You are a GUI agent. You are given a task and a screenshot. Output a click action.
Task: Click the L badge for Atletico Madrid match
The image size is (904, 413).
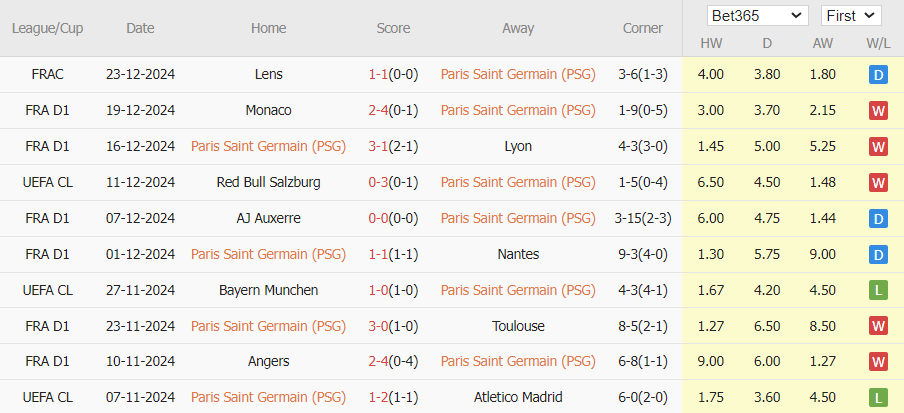click(x=879, y=398)
